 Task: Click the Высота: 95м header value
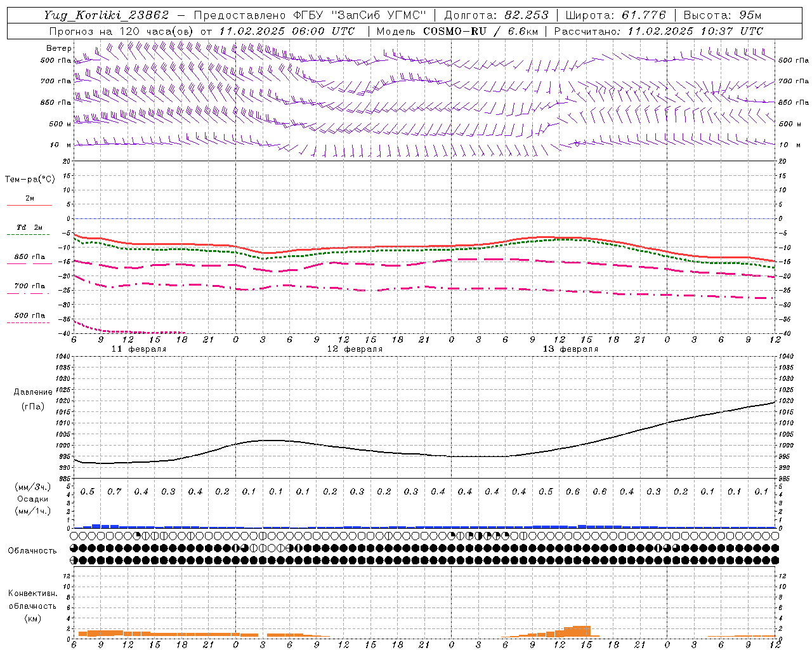pos(723,15)
